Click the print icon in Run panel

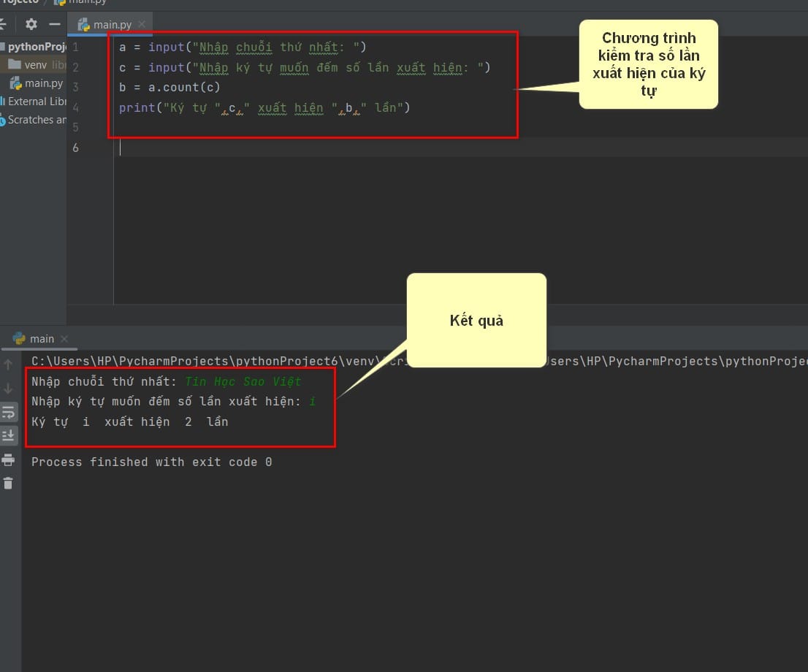[x=8, y=459]
